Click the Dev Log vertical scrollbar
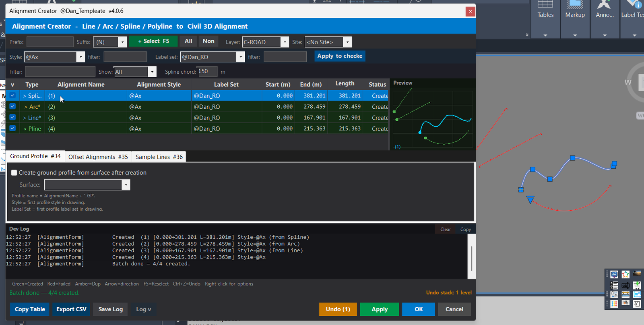 (x=471, y=256)
